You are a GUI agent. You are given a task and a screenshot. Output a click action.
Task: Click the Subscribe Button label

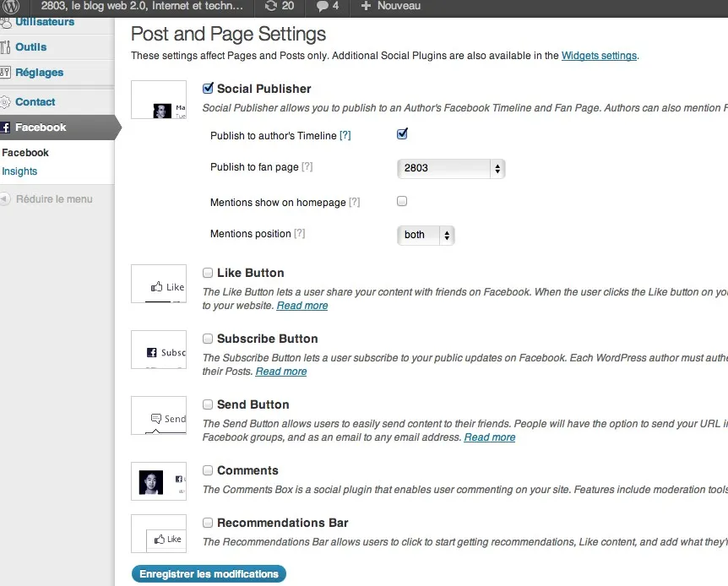268,339
